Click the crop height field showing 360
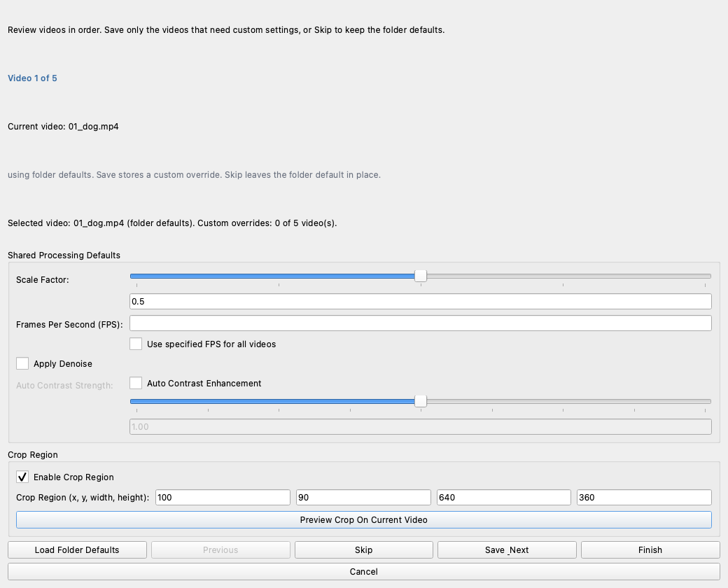 pos(643,497)
